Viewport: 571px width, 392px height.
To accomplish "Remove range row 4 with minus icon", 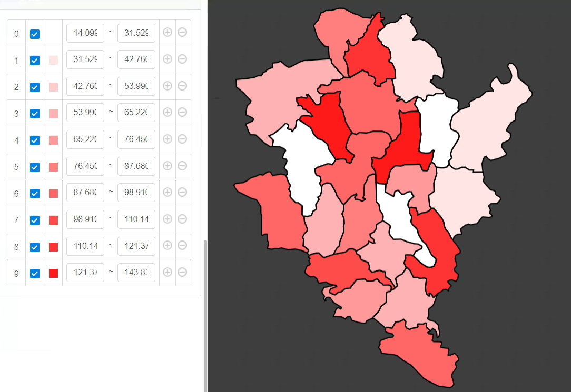I will coord(182,139).
